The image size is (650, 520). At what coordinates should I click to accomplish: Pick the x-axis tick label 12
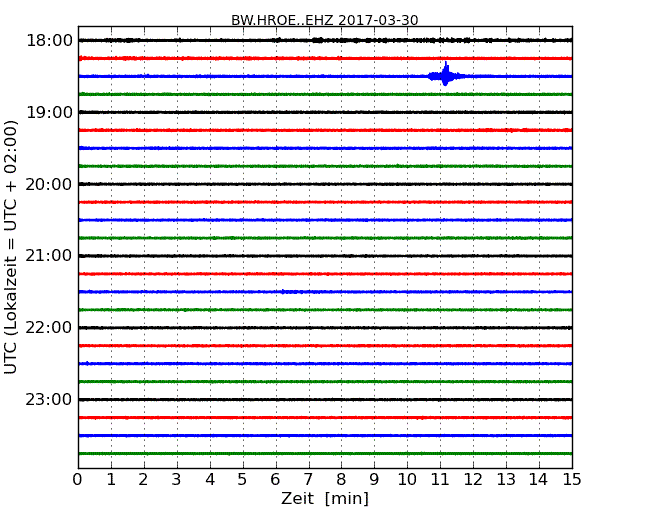tap(473, 480)
